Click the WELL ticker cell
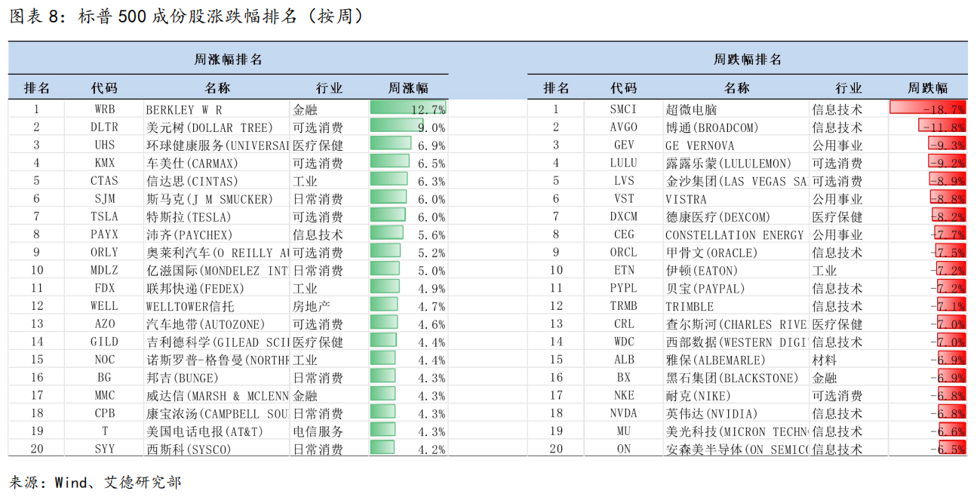The width and height of the screenshot is (980, 500). [x=105, y=306]
